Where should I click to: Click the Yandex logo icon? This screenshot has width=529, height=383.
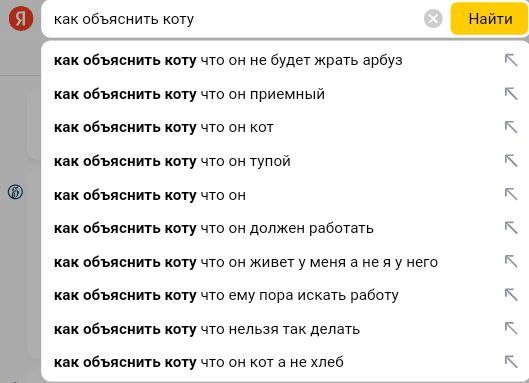21,19
